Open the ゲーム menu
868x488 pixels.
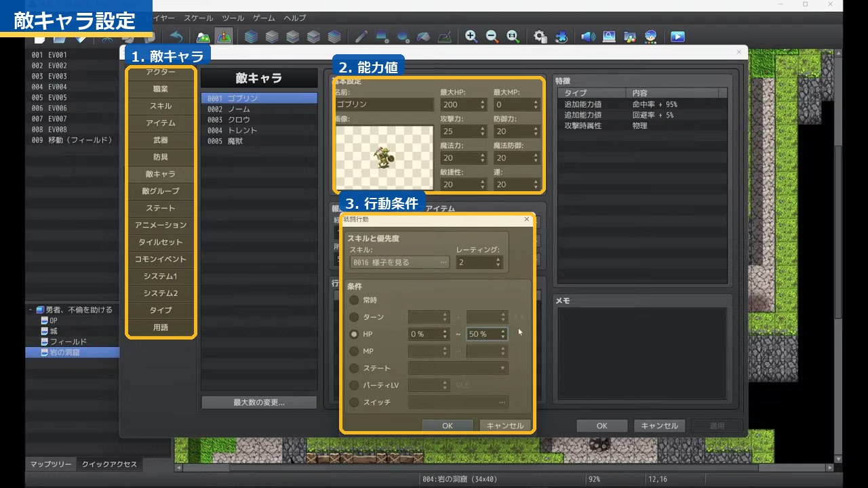coord(264,18)
